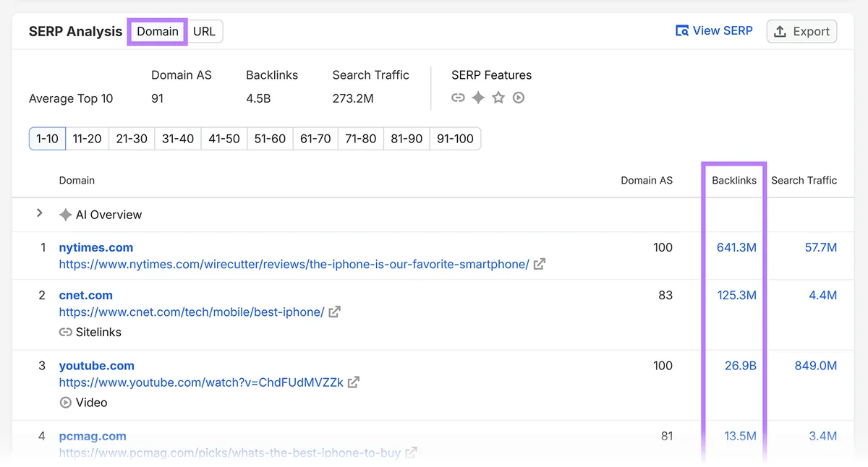Click the Sitelinks chain icon under cnet.com
The image size is (868, 467).
pos(66,333)
